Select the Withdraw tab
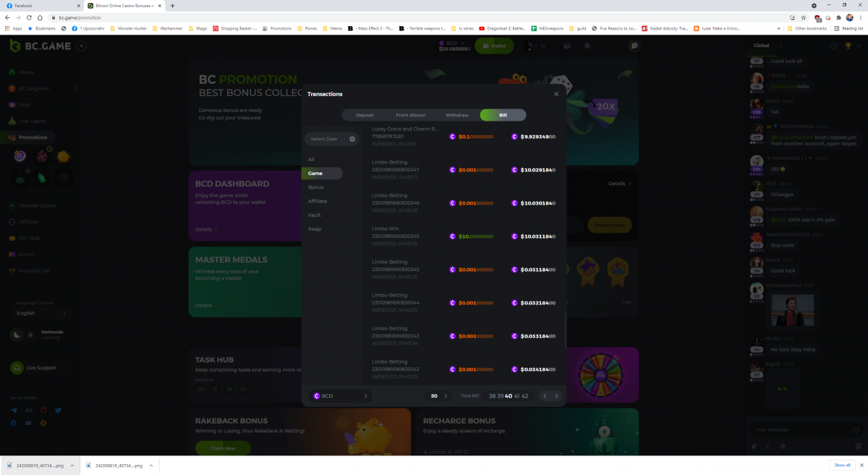868x475 pixels. (456, 115)
